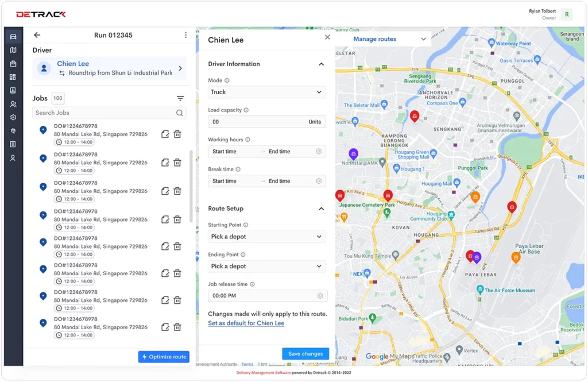
Task: Open the Starting Point depot dropdown
Action: 266,236
